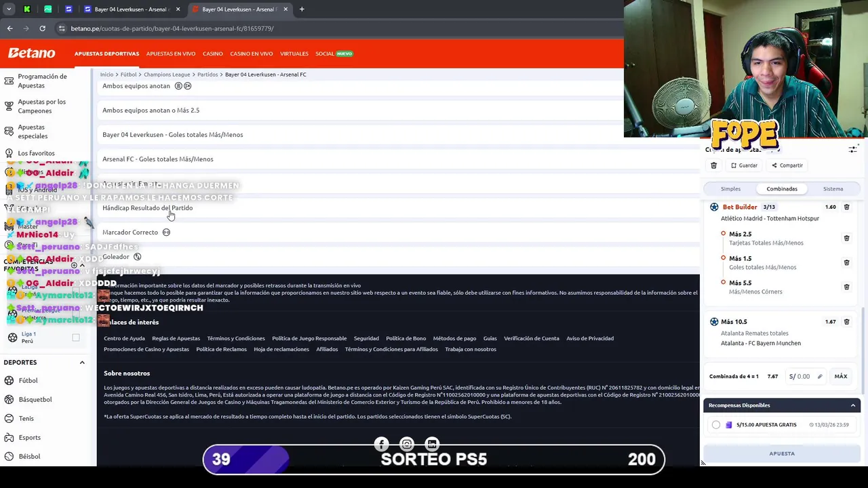Remove Más 2.5 Tarjetas Totales selection

pos(846,238)
